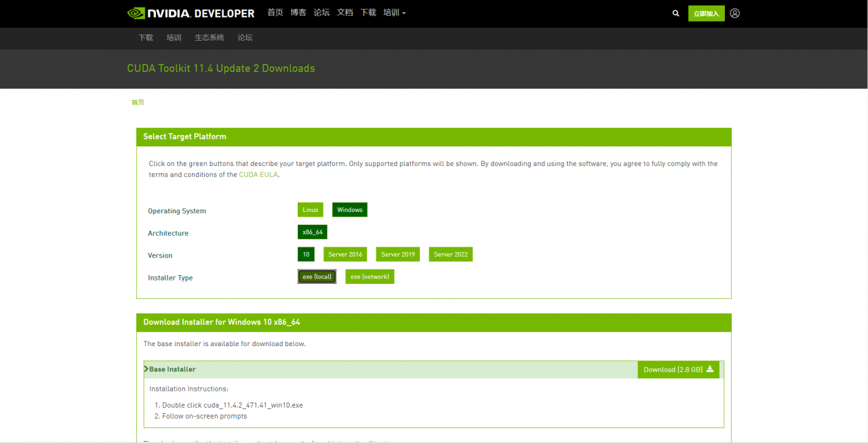The height and width of the screenshot is (443, 868).
Task: Click the Operating System label
Action: point(177,211)
